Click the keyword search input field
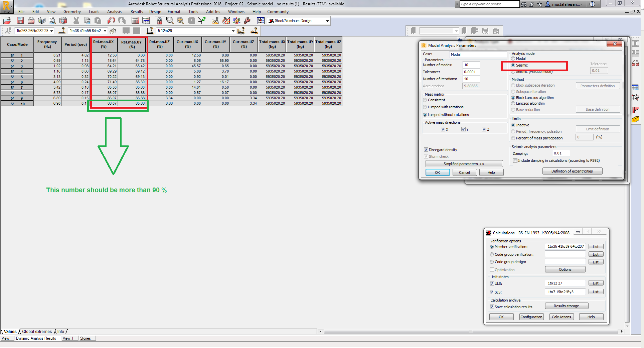The image size is (644, 348). (489, 4)
